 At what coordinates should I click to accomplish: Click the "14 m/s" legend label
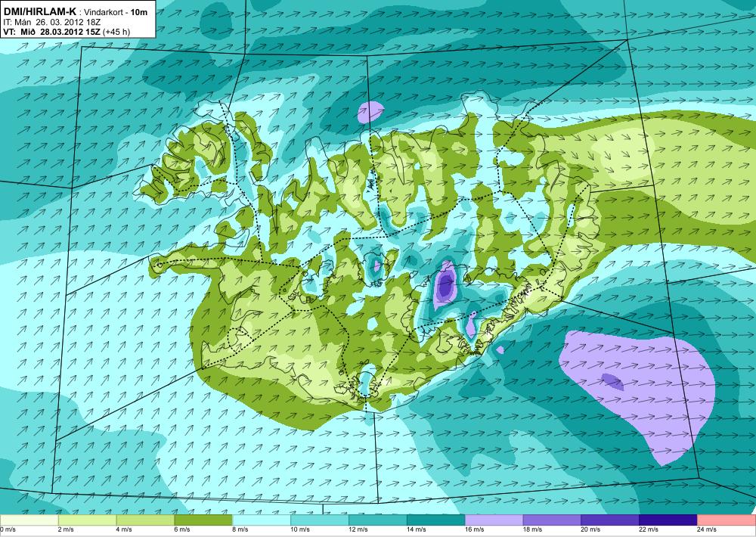click(x=417, y=529)
